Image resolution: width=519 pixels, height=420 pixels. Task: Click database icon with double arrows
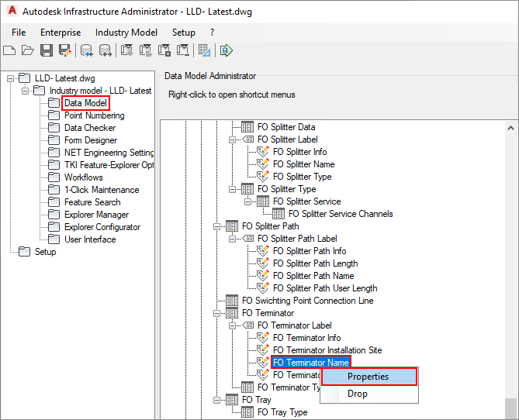pos(106,50)
